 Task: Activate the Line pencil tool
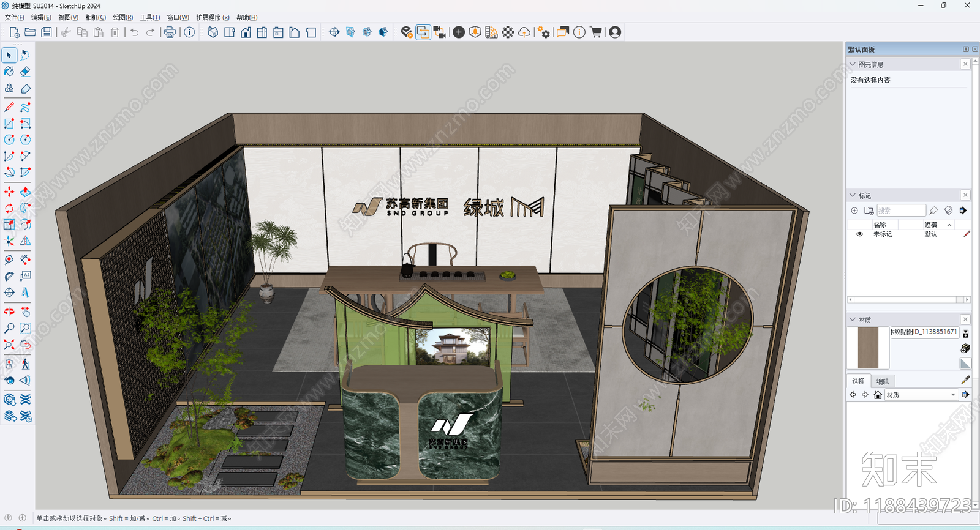tap(9, 107)
